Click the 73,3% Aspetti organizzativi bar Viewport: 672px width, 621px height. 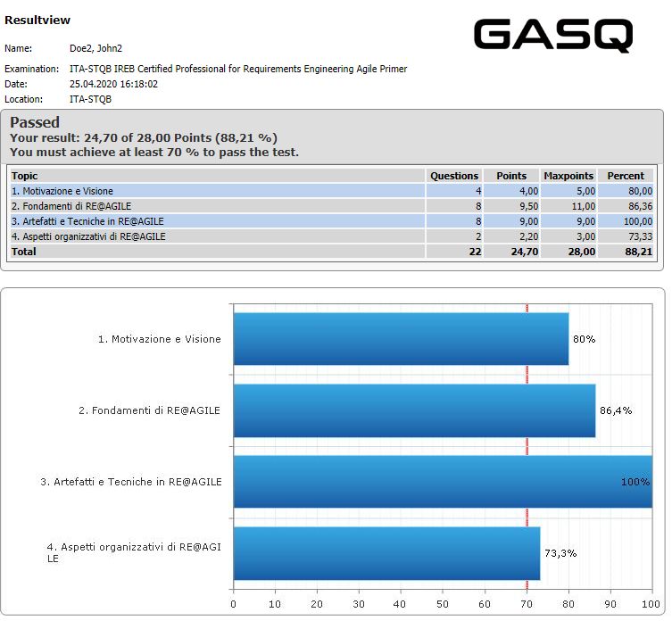(386, 553)
